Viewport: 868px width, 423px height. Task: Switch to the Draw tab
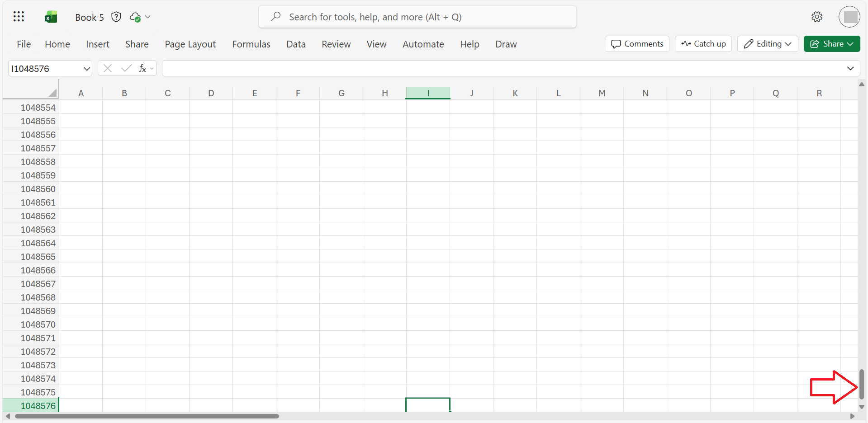point(506,44)
